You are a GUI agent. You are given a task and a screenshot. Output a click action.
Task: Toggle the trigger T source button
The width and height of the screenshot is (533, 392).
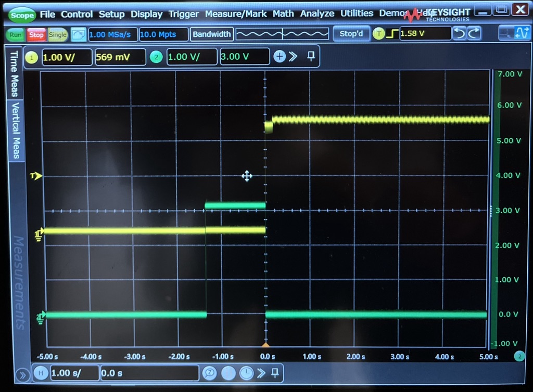coord(378,34)
